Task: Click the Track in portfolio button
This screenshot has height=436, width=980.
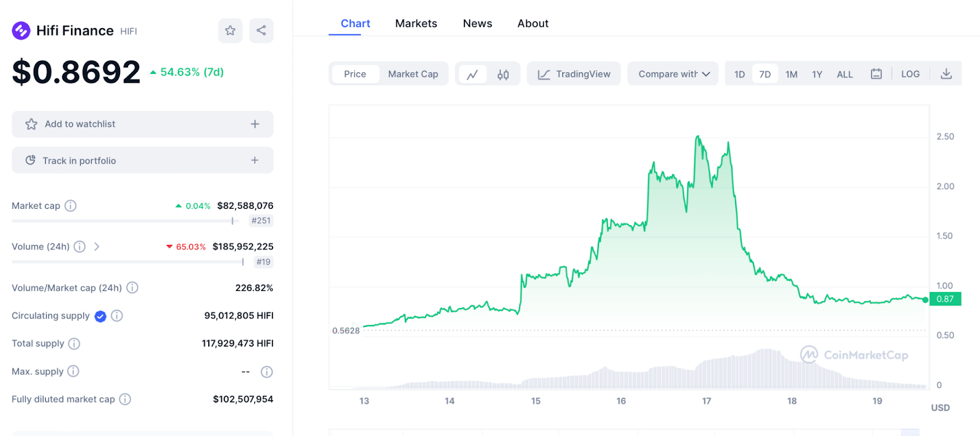Action: pos(143,160)
